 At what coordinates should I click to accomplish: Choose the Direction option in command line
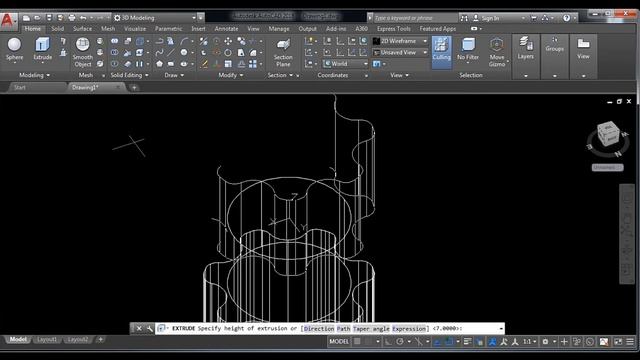(319, 329)
